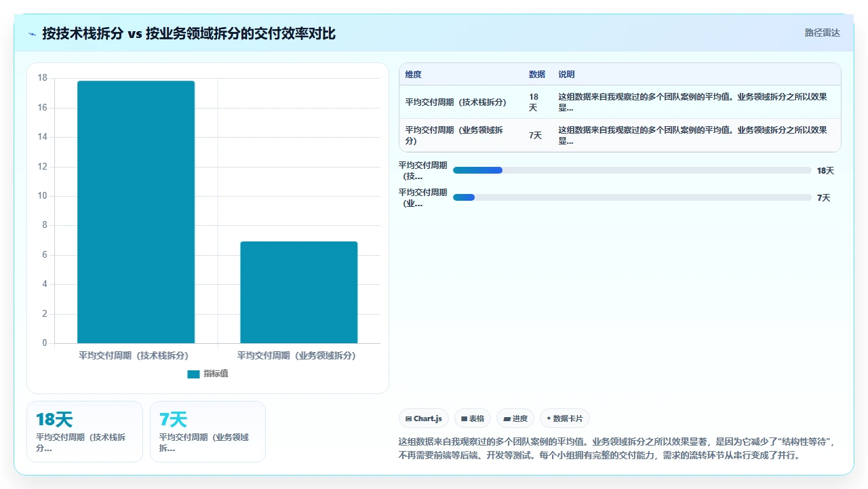868x489 pixels.
Task: Click the 业务领域拆分 bar in chart
Action: click(x=298, y=292)
